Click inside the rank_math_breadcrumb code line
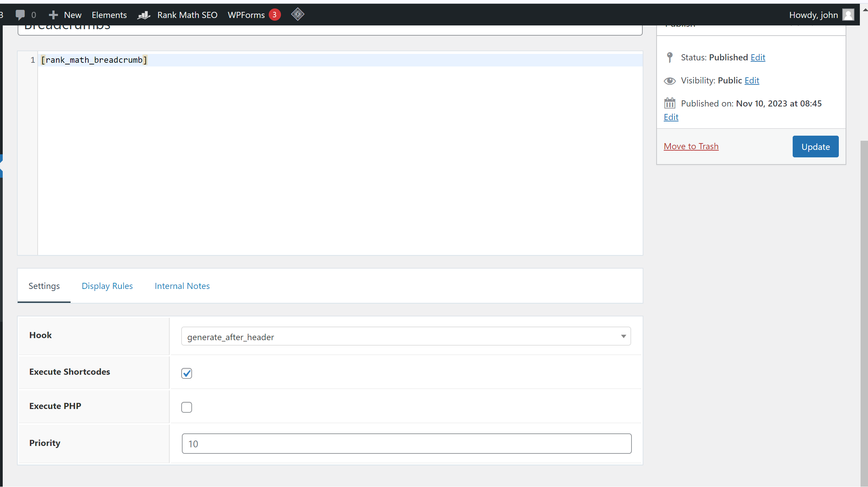The width and height of the screenshot is (868, 487). pos(94,60)
